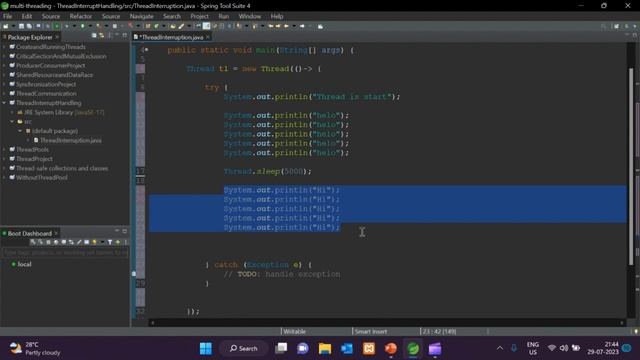This screenshot has width=640, height=360.
Task: Click the search wand toolbar icon
Action: tap(181, 26)
